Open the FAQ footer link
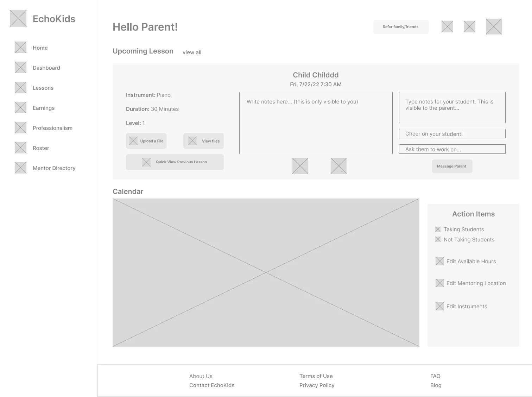This screenshot has width=532, height=397. [435, 376]
